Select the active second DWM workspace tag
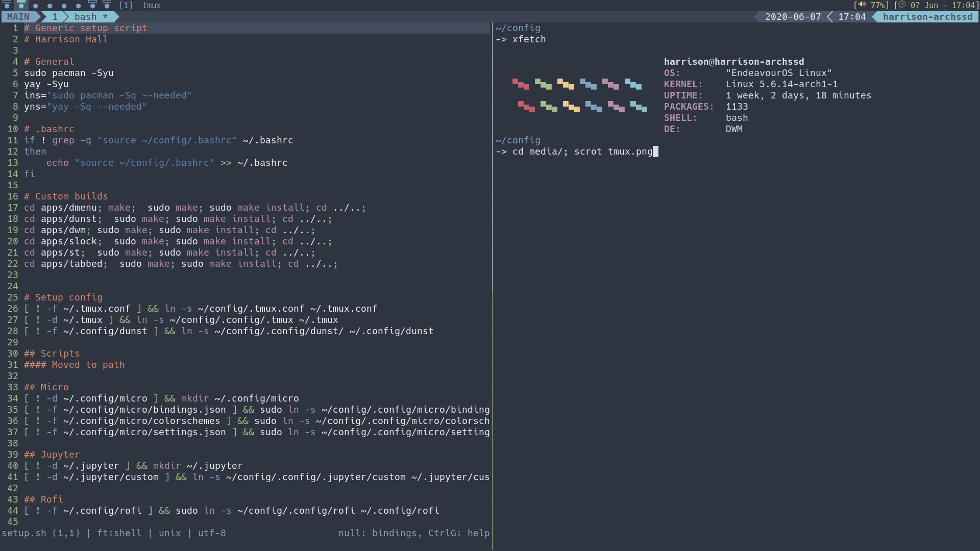This screenshot has height=551, width=980. (21, 5)
